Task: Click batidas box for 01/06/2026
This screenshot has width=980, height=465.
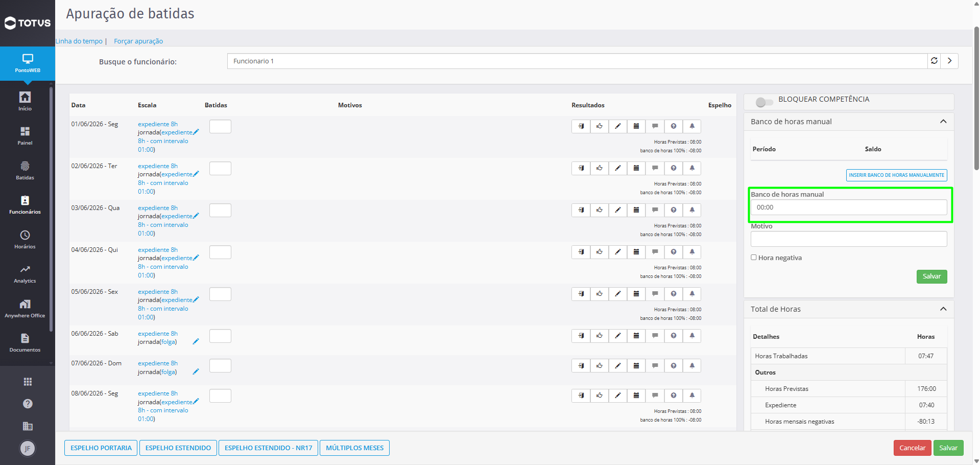Action: [220, 126]
